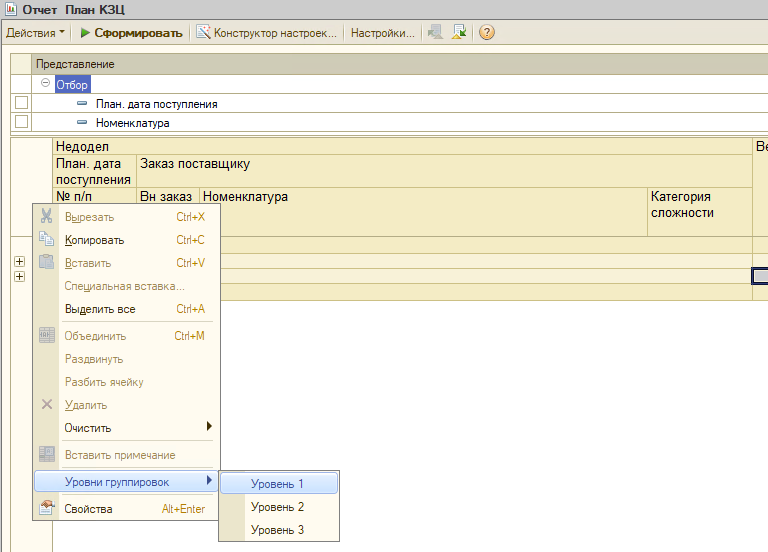768x552 pixels.
Task: Click the save settings toolbar icon
Action: (435, 32)
